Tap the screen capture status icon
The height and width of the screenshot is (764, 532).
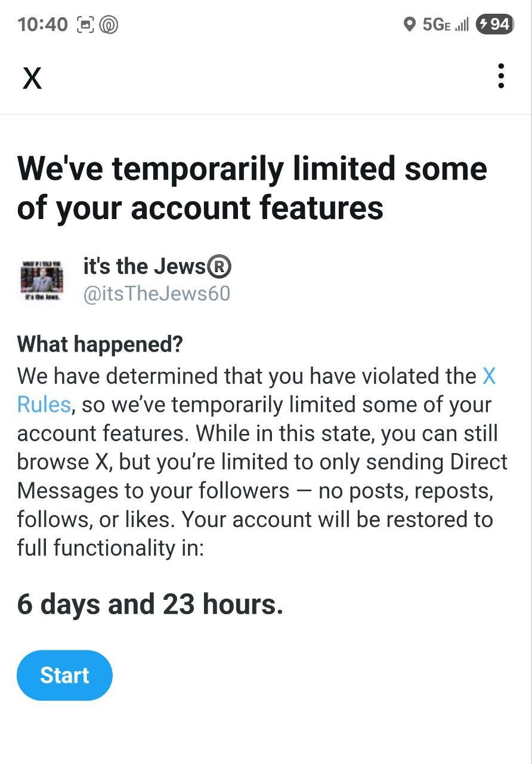[x=86, y=24]
